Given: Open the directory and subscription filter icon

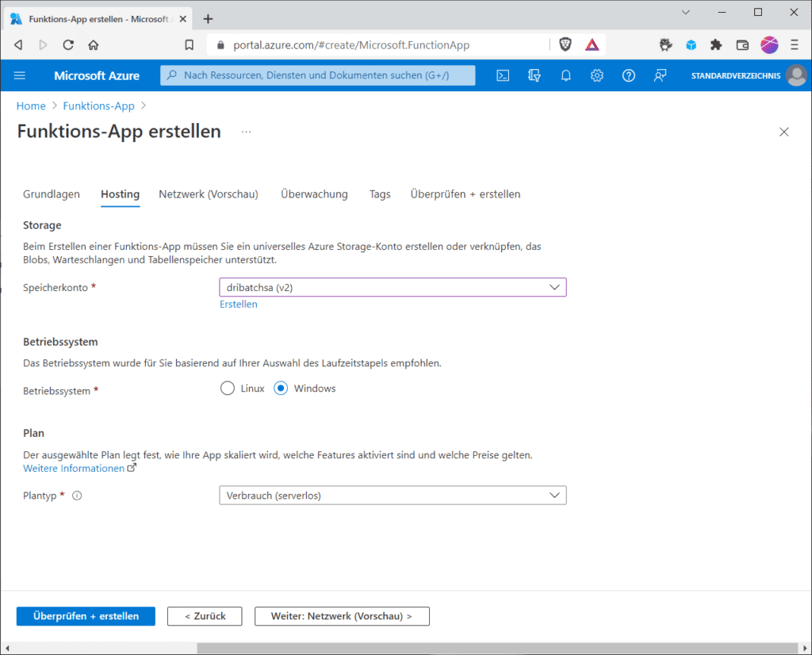Looking at the screenshot, I should point(534,75).
